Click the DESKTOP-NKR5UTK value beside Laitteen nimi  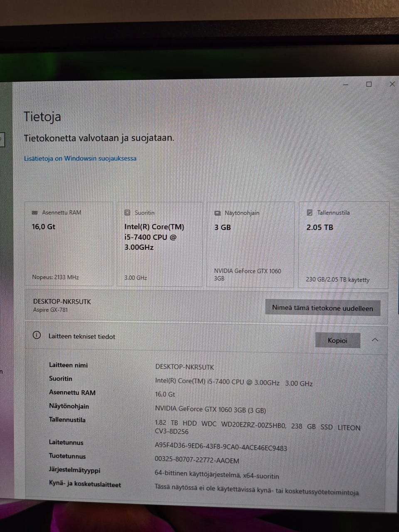pyautogui.click(x=185, y=367)
